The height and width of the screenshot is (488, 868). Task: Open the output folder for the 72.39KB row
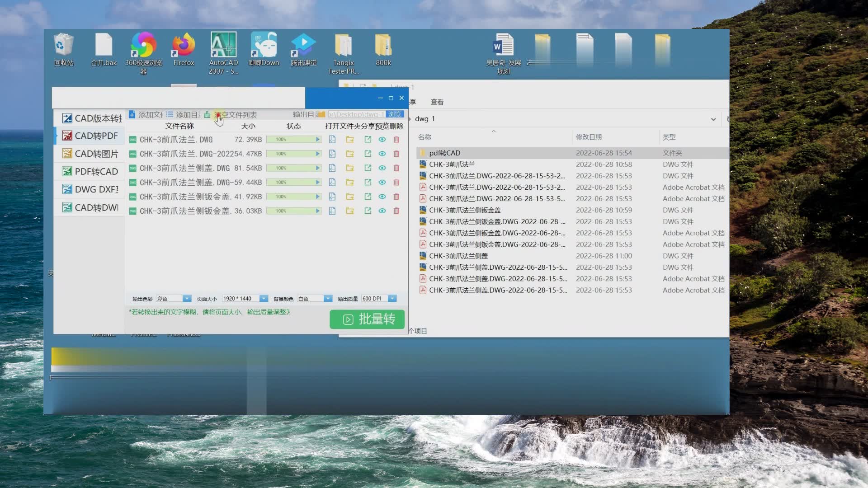click(x=350, y=140)
